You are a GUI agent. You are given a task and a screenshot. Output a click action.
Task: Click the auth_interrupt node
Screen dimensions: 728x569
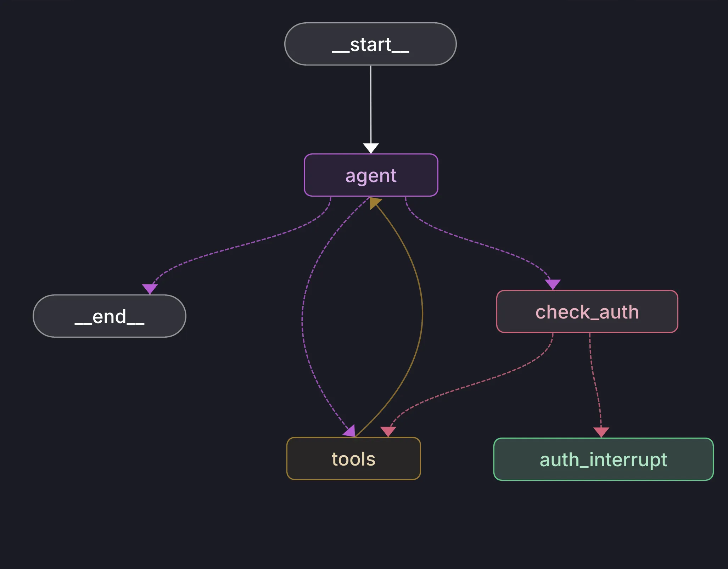[x=603, y=459]
